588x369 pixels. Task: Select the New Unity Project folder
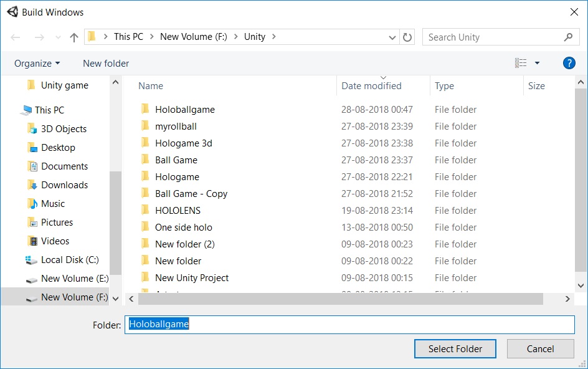192,278
